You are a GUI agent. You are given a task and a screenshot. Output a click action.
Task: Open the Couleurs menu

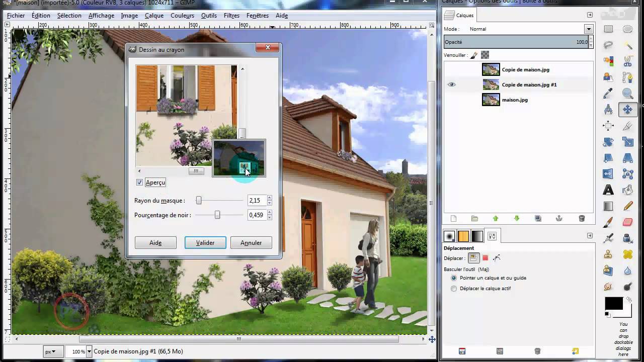(x=182, y=16)
